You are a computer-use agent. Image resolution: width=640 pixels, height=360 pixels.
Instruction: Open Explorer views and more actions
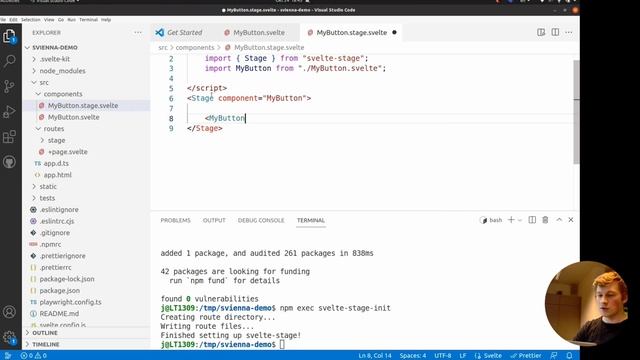pyautogui.click(x=138, y=32)
